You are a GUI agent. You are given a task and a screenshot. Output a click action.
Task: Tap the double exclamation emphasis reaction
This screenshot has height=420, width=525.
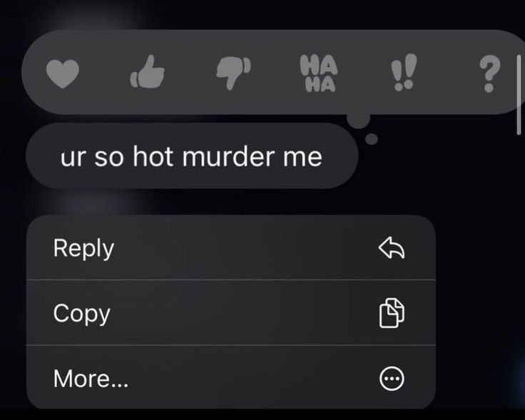click(404, 72)
